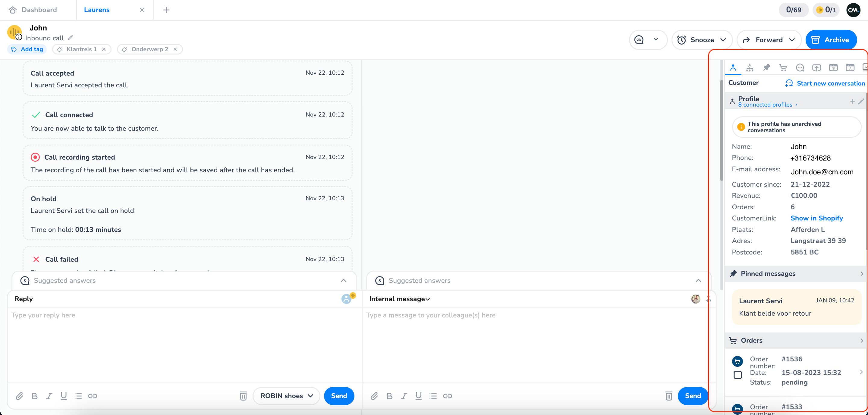Click the attachment paperclip in Reply box

[20, 396]
